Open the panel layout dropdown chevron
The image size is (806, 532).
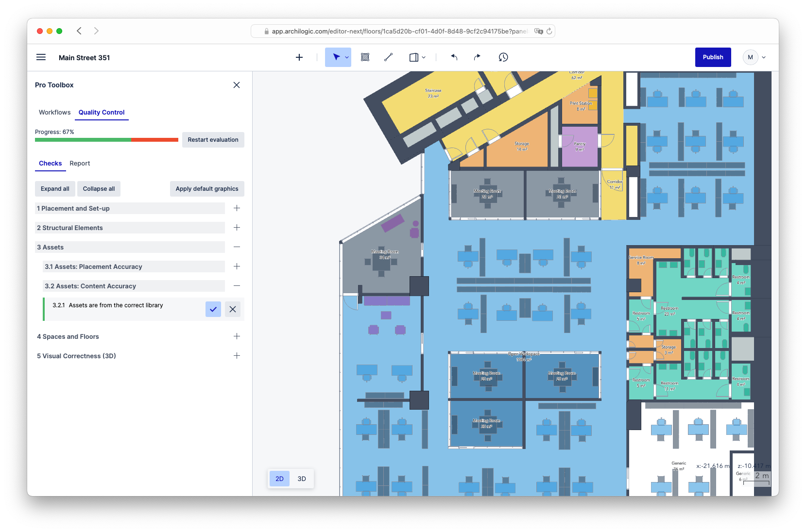pos(424,57)
